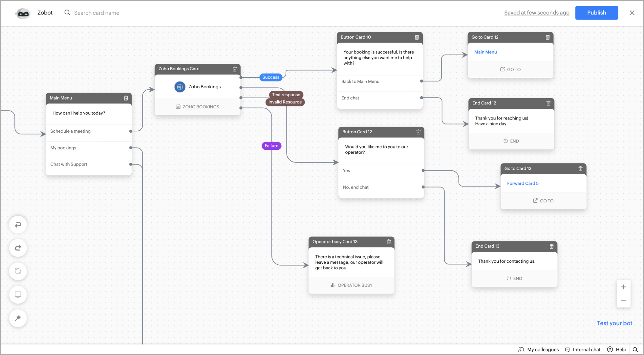Image resolution: width=644 pixels, height=355 pixels.
Task: Click the undo arrow icon
Action: (18, 225)
